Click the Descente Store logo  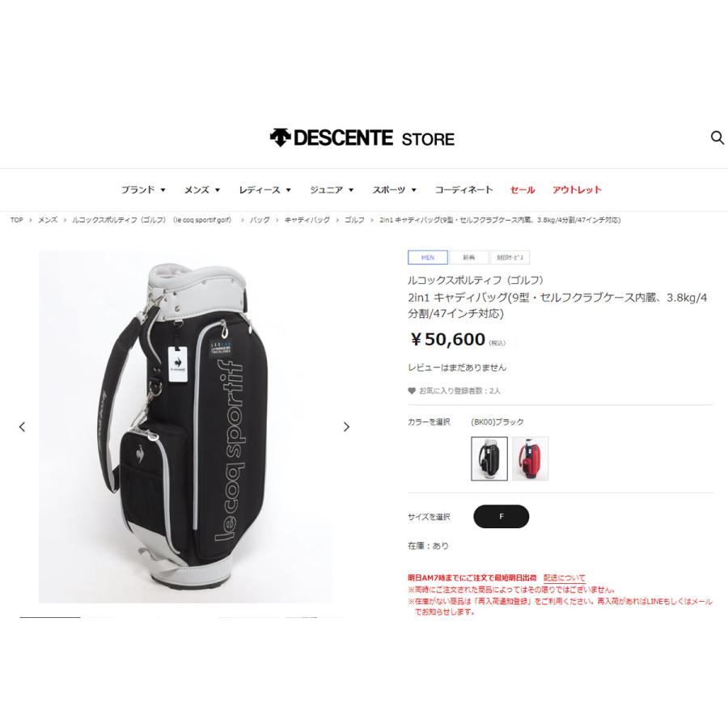coord(362,138)
